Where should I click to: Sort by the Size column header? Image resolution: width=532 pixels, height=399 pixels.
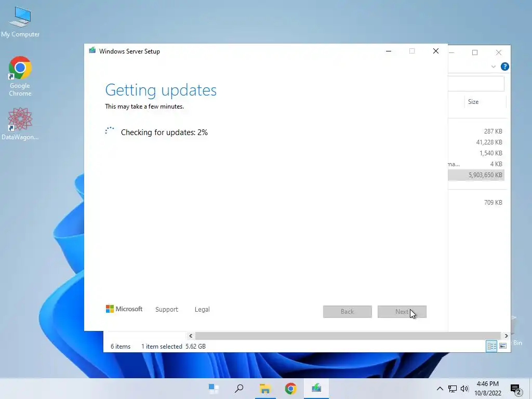point(485,102)
